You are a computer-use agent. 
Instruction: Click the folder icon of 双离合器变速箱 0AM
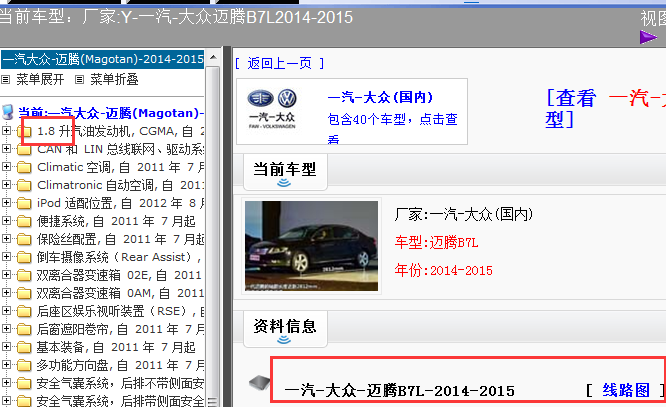24,293
